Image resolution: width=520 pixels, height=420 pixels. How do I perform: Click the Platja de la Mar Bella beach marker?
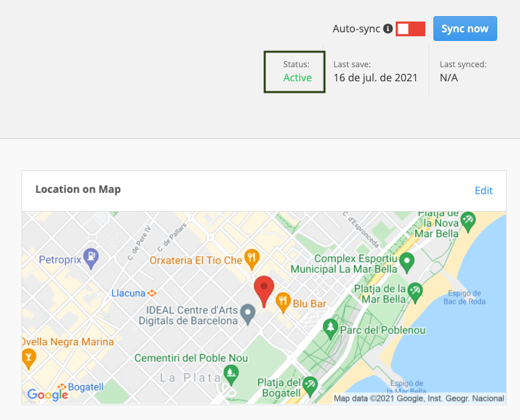coord(415,293)
